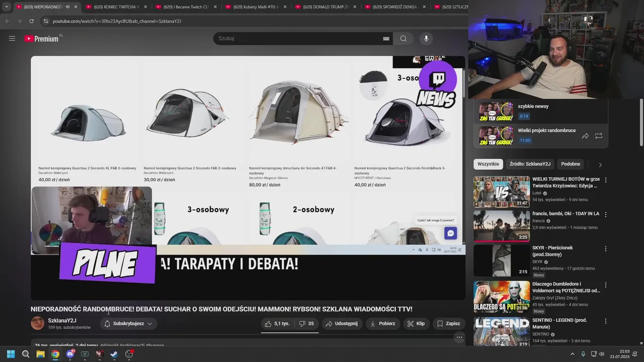The height and width of the screenshot is (362, 644).
Task: Click the address bar URL
Action: click(x=117, y=21)
